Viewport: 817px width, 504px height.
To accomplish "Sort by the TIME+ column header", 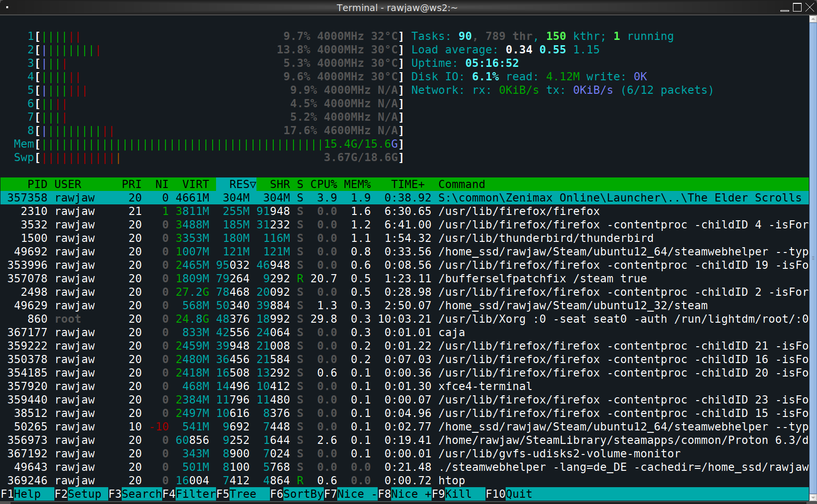I will coord(408,184).
